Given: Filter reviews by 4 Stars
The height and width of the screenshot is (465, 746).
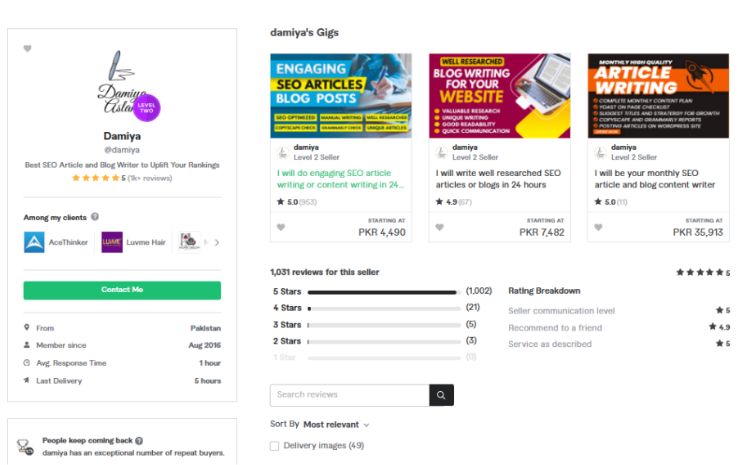Looking at the screenshot, I should pos(286,308).
